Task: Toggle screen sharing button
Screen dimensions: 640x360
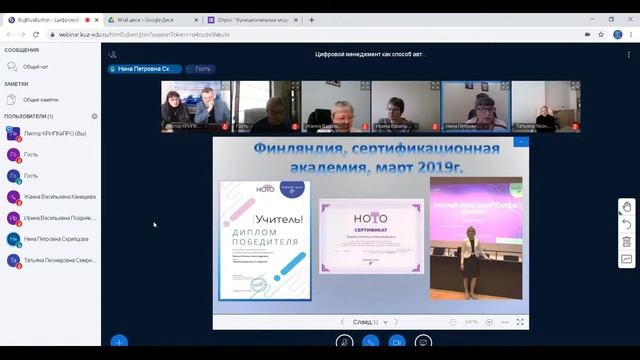Action: pos(423,341)
